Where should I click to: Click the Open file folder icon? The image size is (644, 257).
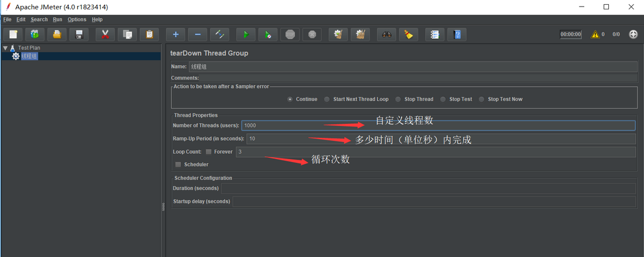pos(57,35)
